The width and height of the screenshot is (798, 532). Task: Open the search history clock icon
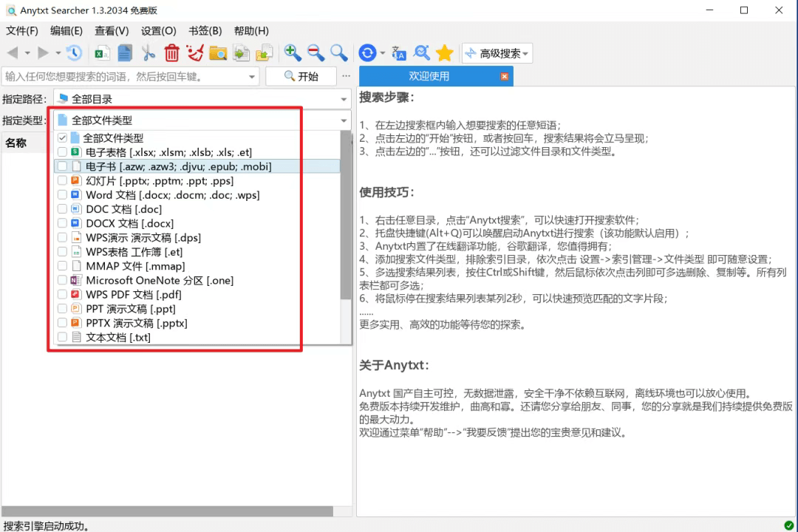click(75, 53)
